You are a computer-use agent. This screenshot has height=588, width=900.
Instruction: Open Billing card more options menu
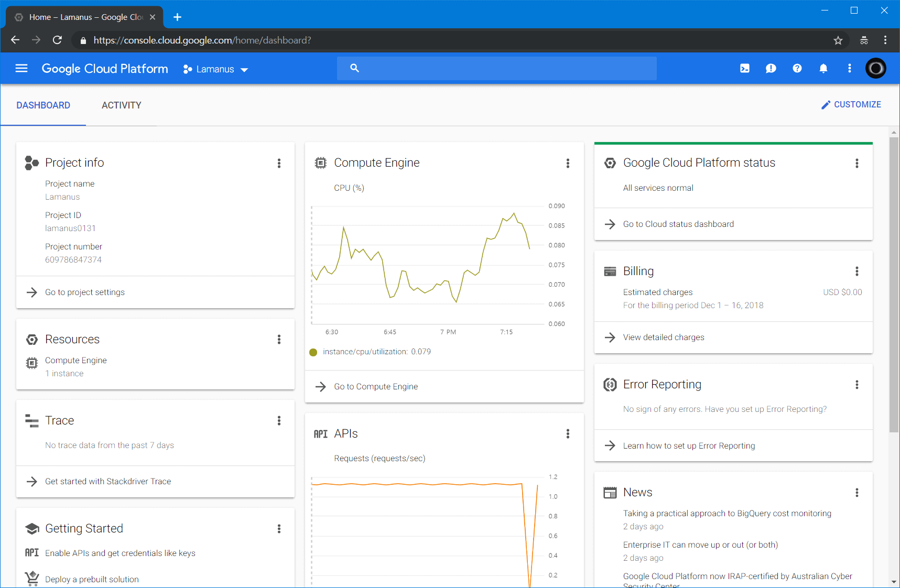[857, 271]
